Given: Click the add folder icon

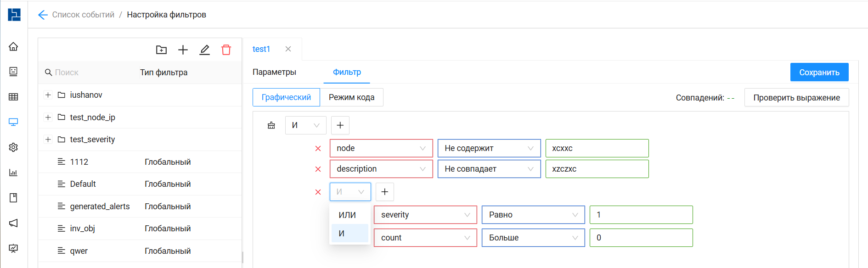Looking at the screenshot, I should tap(161, 50).
